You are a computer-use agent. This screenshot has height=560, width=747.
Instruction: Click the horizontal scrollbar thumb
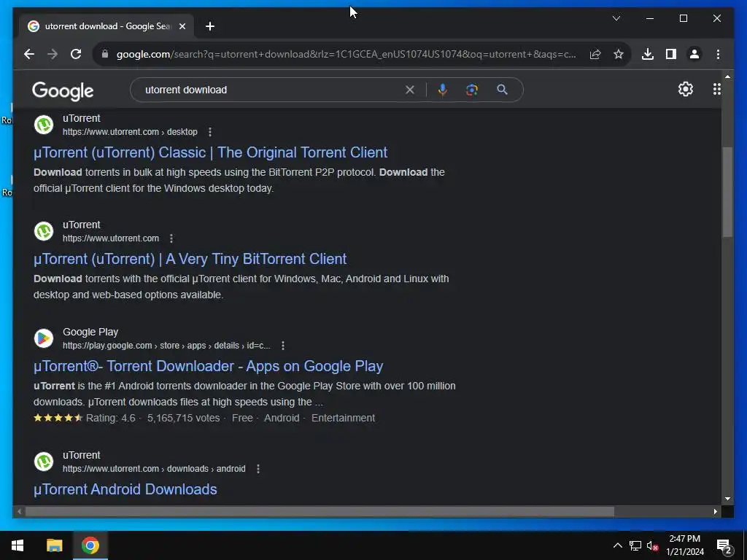pos(320,511)
